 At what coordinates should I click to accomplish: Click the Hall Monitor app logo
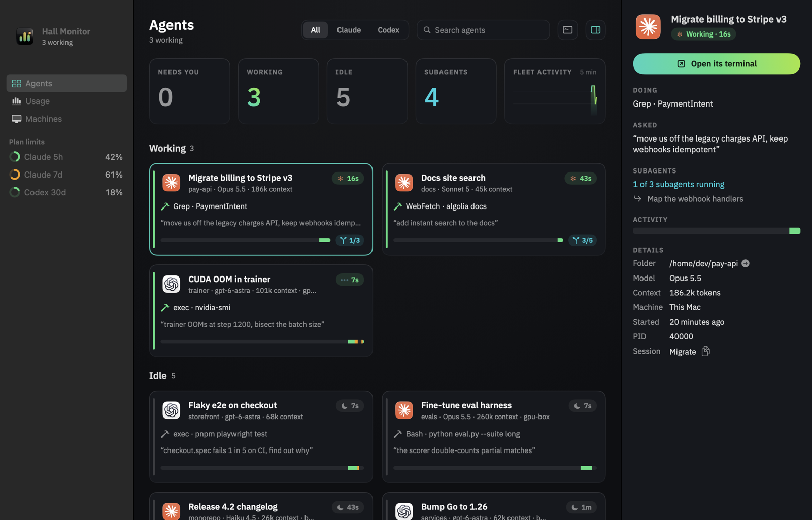coord(25,37)
